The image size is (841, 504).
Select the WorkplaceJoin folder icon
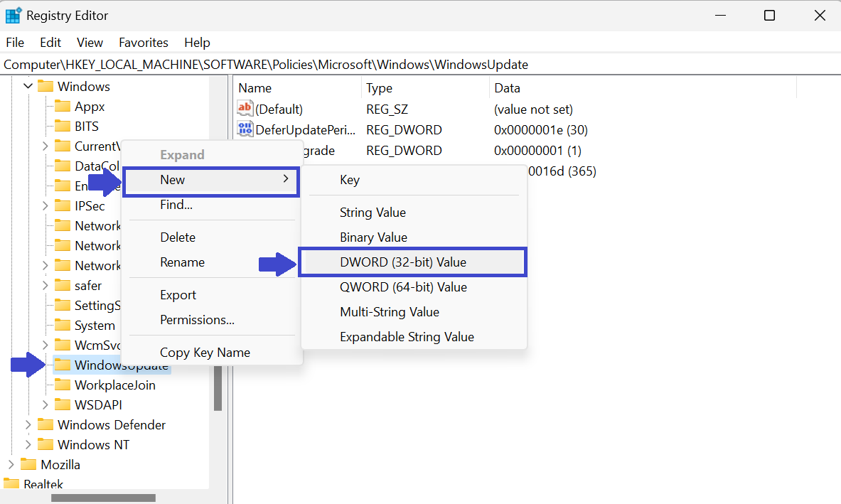[x=63, y=385]
